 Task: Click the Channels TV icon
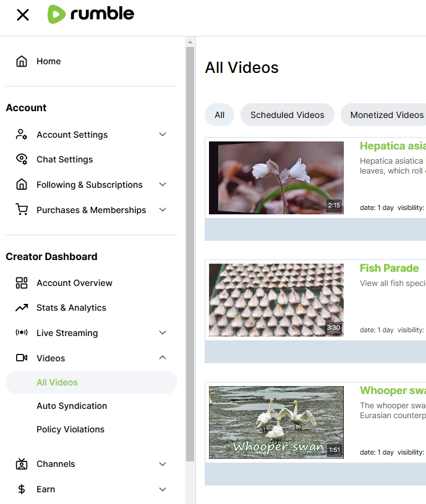[22, 464]
